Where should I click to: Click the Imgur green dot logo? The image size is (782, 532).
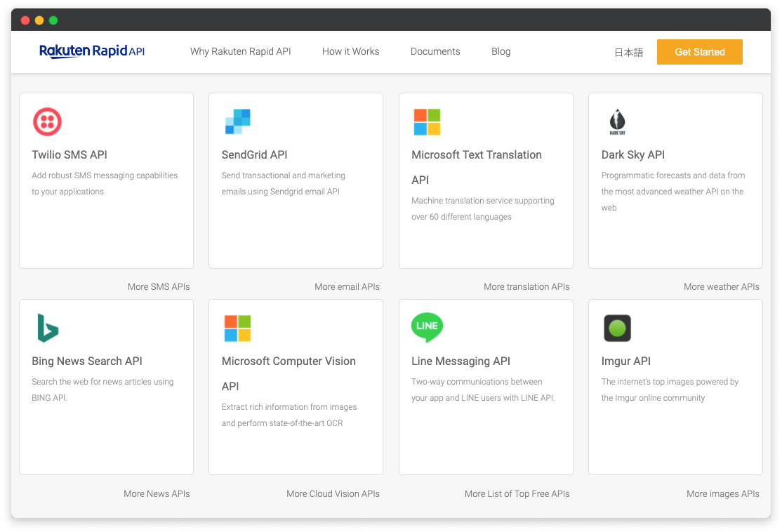coord(617,328)
